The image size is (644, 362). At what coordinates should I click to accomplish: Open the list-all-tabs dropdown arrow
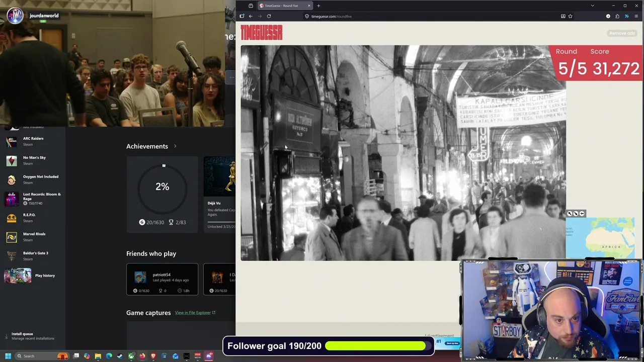[x=592, y=6]
